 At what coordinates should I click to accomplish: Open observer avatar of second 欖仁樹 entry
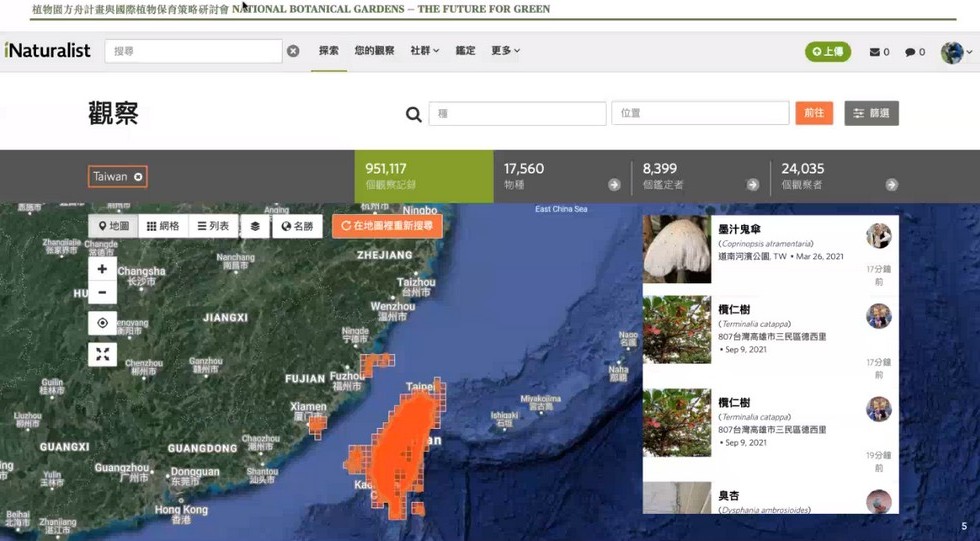click(879, 409)
